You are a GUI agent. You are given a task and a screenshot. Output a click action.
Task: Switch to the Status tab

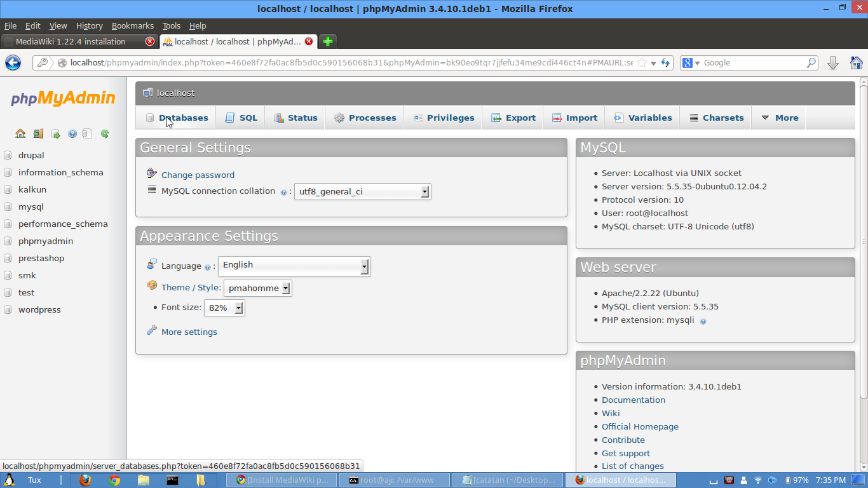click(295, 118)
